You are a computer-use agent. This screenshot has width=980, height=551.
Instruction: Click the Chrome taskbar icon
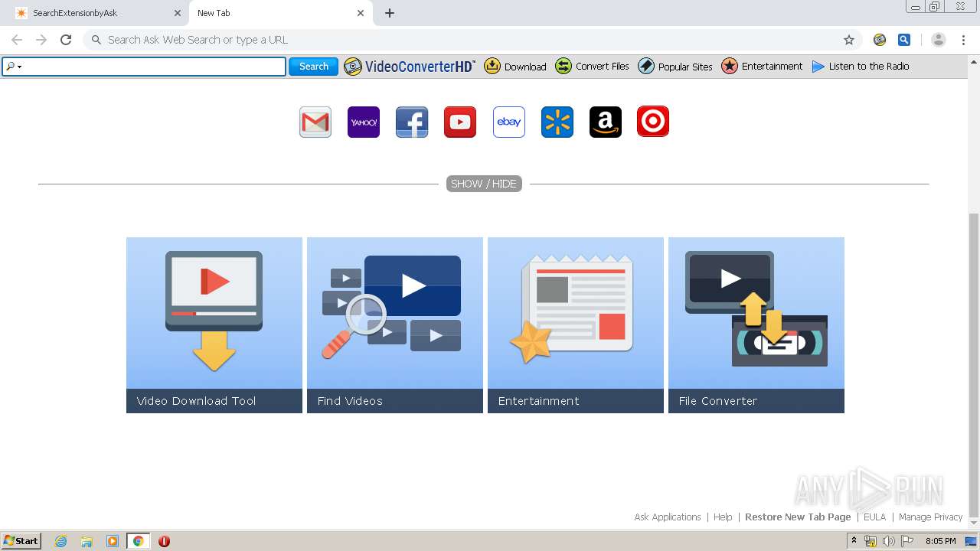click(x=139, y=541)
